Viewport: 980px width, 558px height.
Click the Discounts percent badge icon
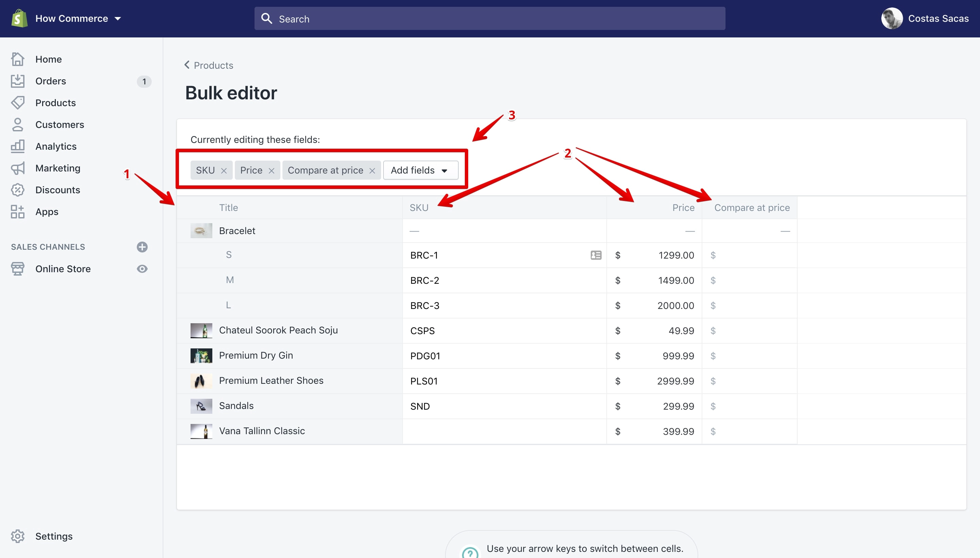pos(18,190)
